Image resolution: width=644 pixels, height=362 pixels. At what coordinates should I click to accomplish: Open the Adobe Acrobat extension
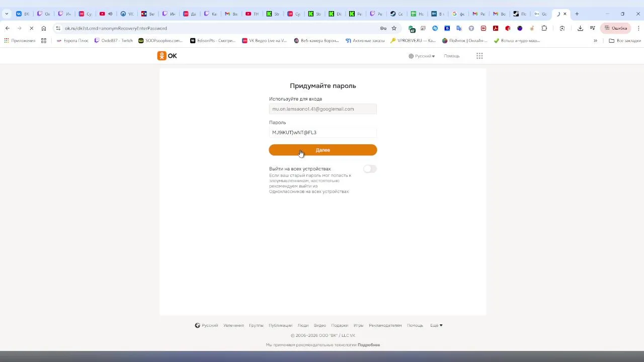496,28
